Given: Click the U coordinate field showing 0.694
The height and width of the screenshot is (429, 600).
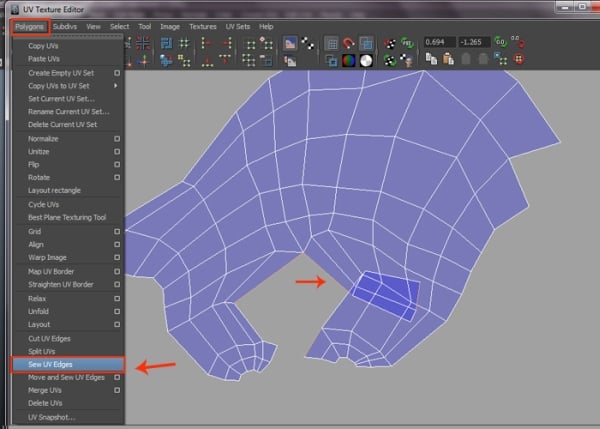Looking at the screenshot, I should (440, 43).
